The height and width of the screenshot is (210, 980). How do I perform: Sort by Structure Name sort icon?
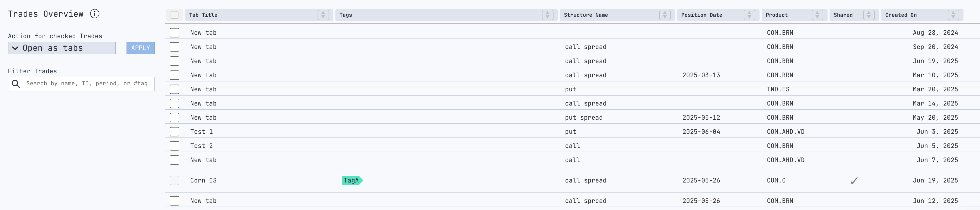coord(665,15)
